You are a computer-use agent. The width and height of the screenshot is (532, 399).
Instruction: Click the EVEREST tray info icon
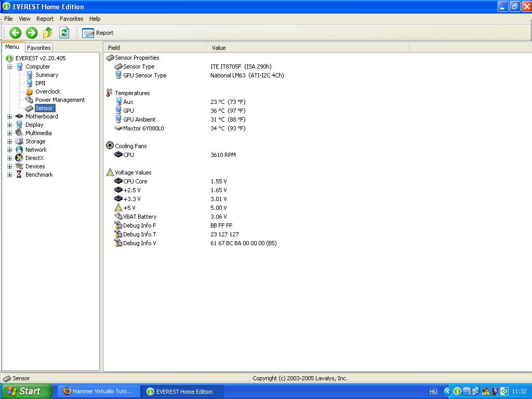click(x=457, y=392)
